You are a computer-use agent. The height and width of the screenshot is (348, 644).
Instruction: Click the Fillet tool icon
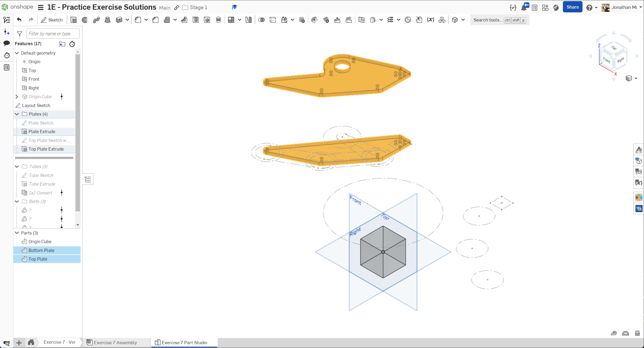pyautogui.click(x=138, y=20)
